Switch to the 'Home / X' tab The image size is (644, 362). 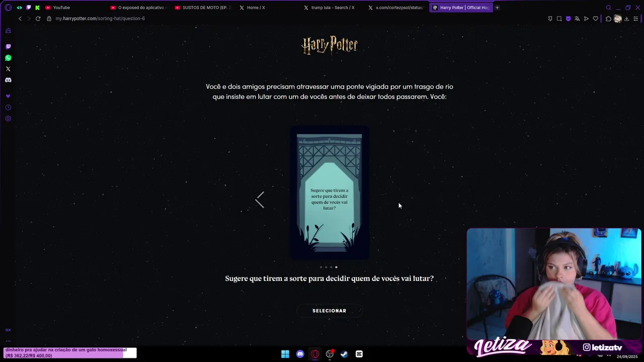pos(268,8)
